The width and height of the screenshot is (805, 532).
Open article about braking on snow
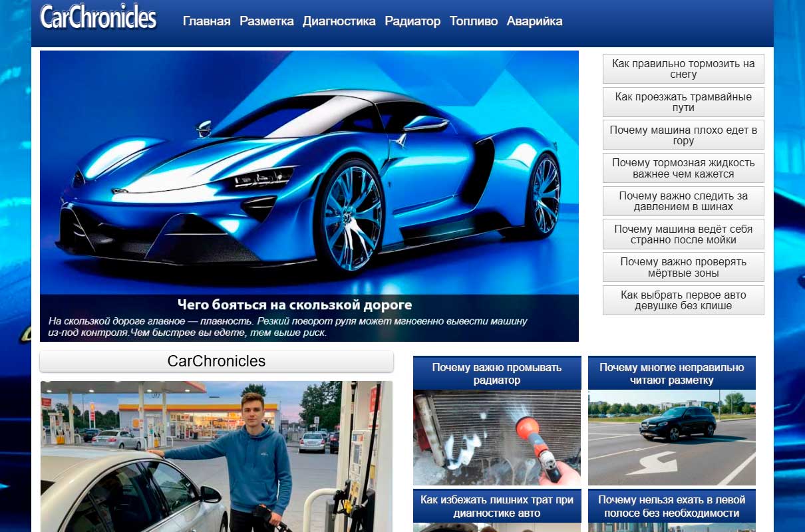683,68
